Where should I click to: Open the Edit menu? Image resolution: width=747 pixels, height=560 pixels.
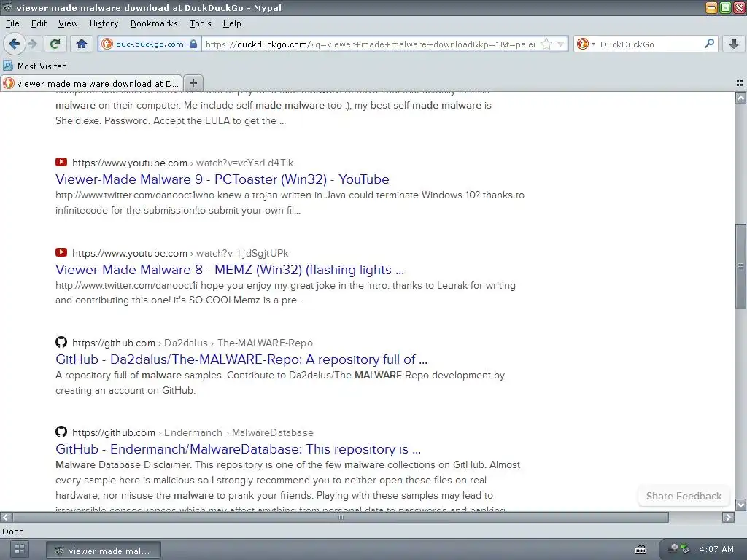coord(39,23)
